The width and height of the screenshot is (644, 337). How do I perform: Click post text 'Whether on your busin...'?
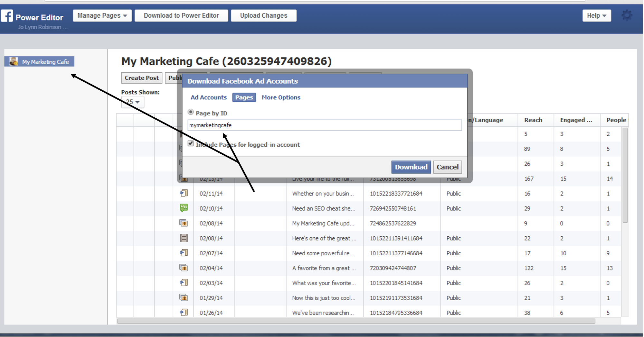click(x=323, y=194)
